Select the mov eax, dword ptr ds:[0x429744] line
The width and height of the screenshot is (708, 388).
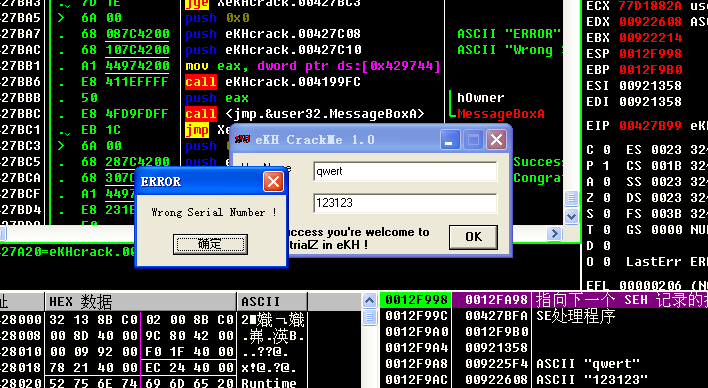coord(312,66)
